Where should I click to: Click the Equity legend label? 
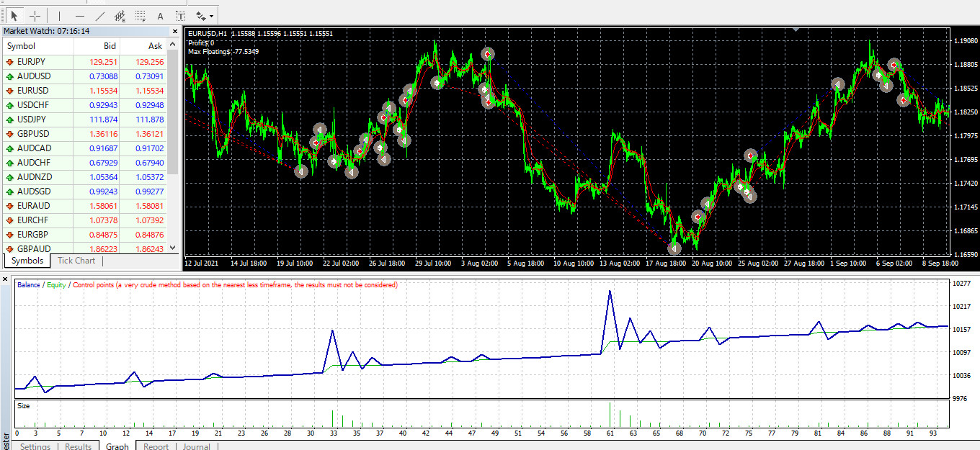(x=57, y=285)
